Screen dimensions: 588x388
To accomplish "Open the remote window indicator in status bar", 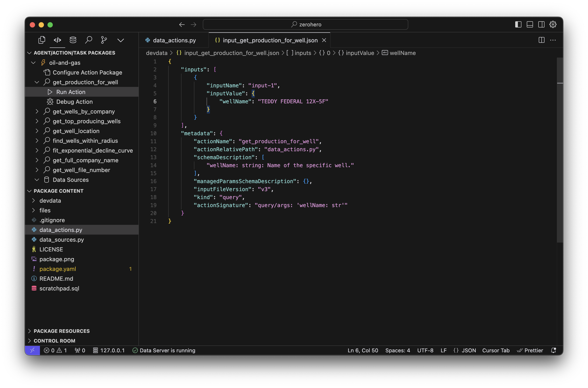I will pyautogui.click(x=32, y=351).
